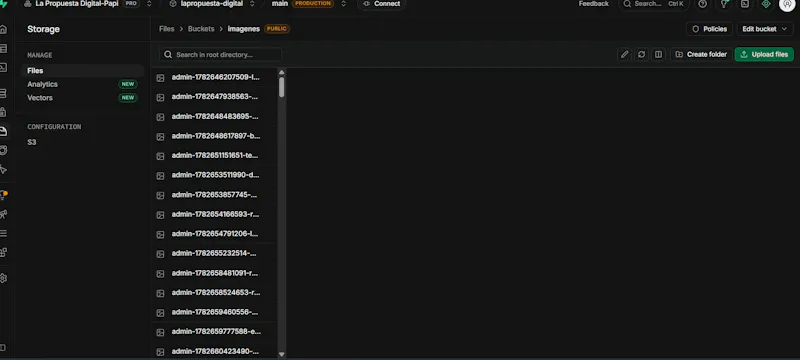This screenshot has width=800, height=360.
Task: Open the user account avatar
Action: [x=787, y=4]
